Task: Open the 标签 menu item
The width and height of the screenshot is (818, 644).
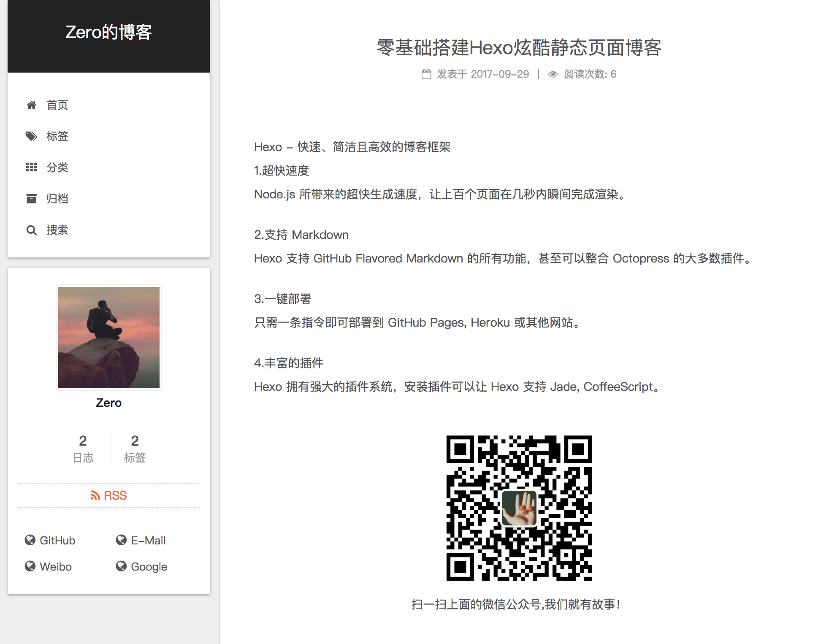Action: (x=57, y=136)
